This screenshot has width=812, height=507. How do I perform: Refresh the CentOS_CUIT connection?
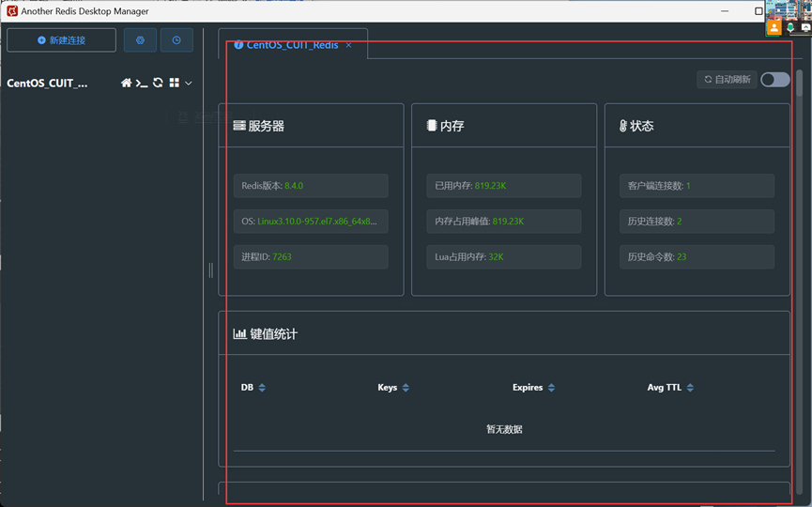point(158,83)
